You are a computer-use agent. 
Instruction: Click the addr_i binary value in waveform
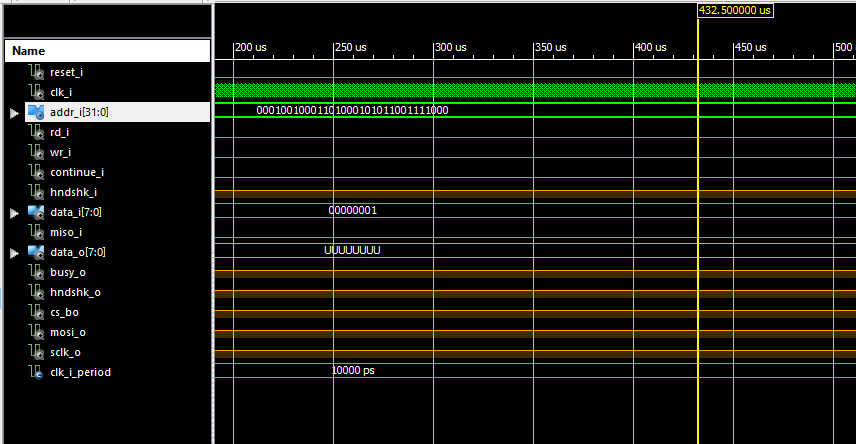point(352,110)
